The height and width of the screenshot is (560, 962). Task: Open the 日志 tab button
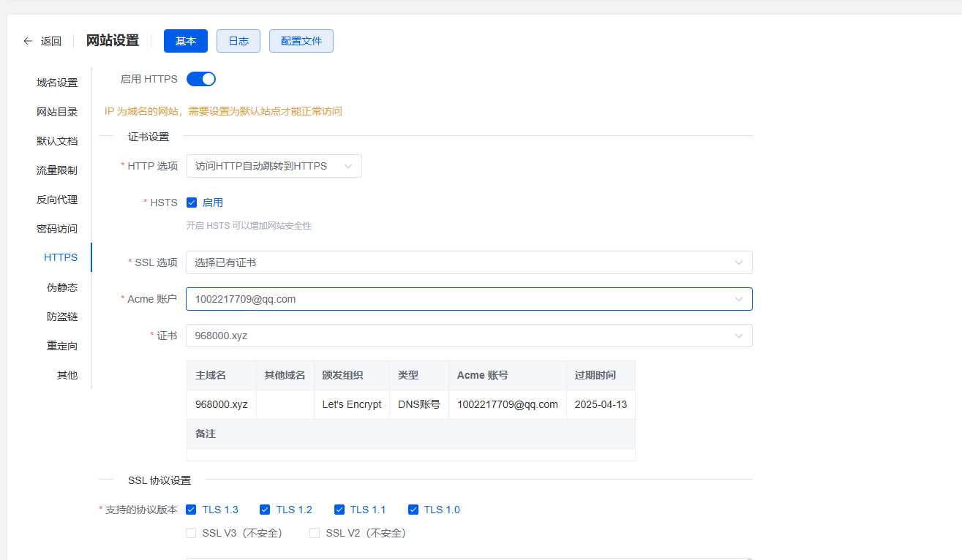click(x=238, y=41)
